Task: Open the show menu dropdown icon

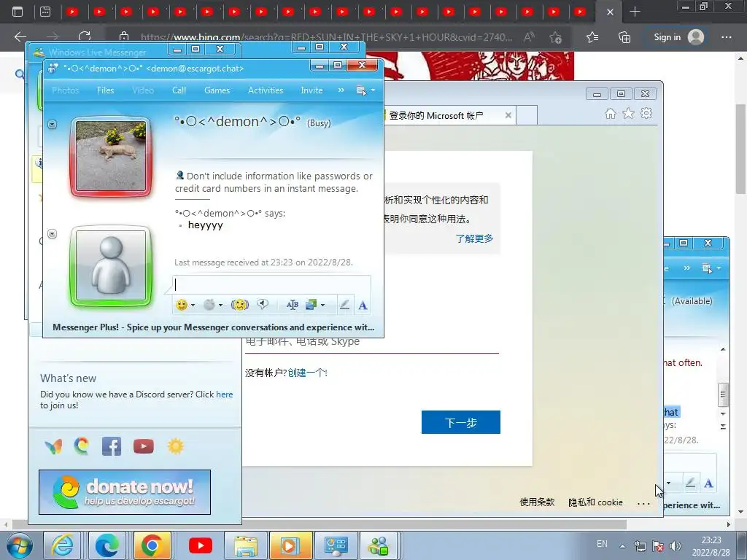Action: [x=365, y=90]
